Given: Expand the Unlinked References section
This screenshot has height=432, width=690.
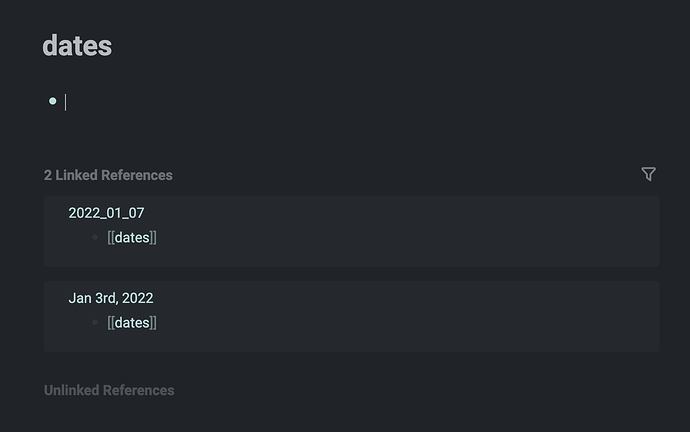Looking at the screenshot, I should pyautogui.click(x=109, y=390).
